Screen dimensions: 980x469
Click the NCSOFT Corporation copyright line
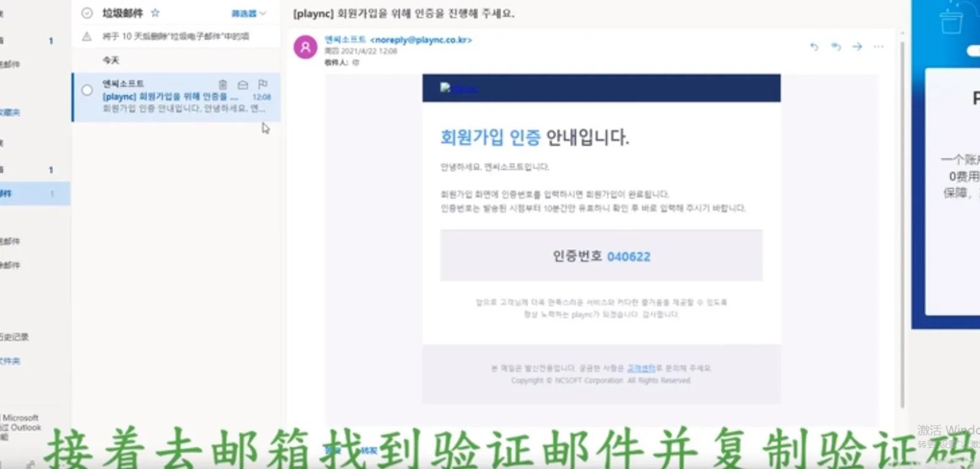click(601, 380)
